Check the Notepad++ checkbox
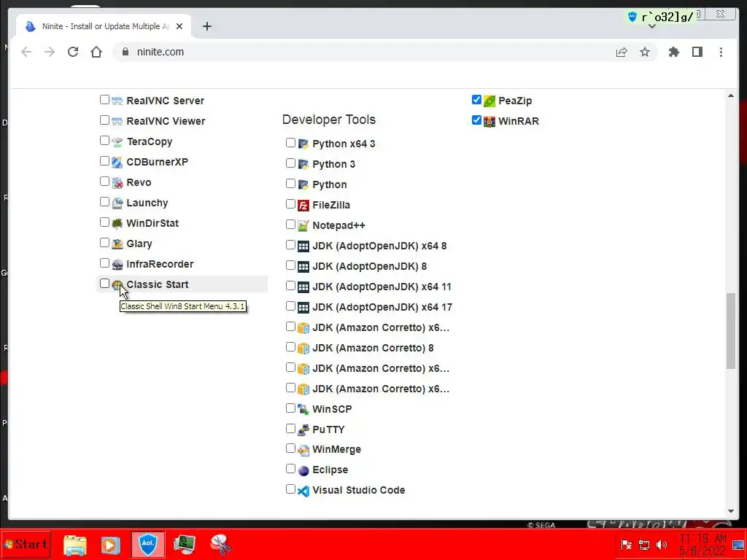 pyautogui.click(x=290, y=225)
